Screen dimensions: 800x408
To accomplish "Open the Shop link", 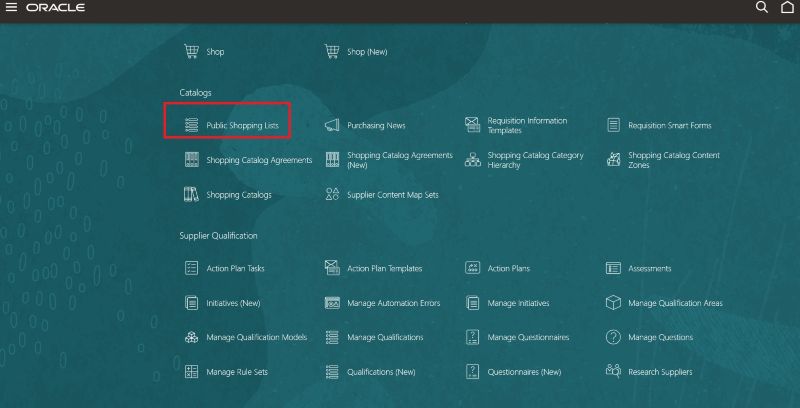I will 215,52.
